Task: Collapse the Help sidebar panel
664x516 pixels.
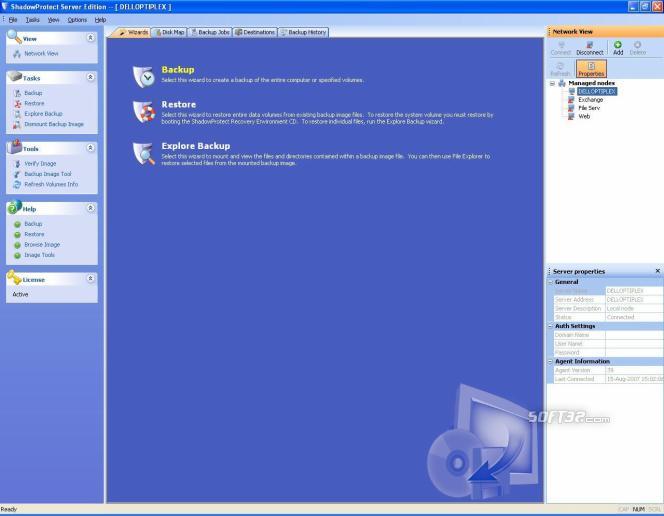Action: click(x=90, y=208)
